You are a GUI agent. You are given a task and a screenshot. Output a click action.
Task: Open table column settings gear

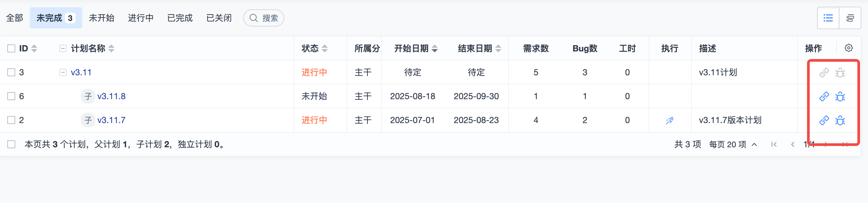pos(848,48)
